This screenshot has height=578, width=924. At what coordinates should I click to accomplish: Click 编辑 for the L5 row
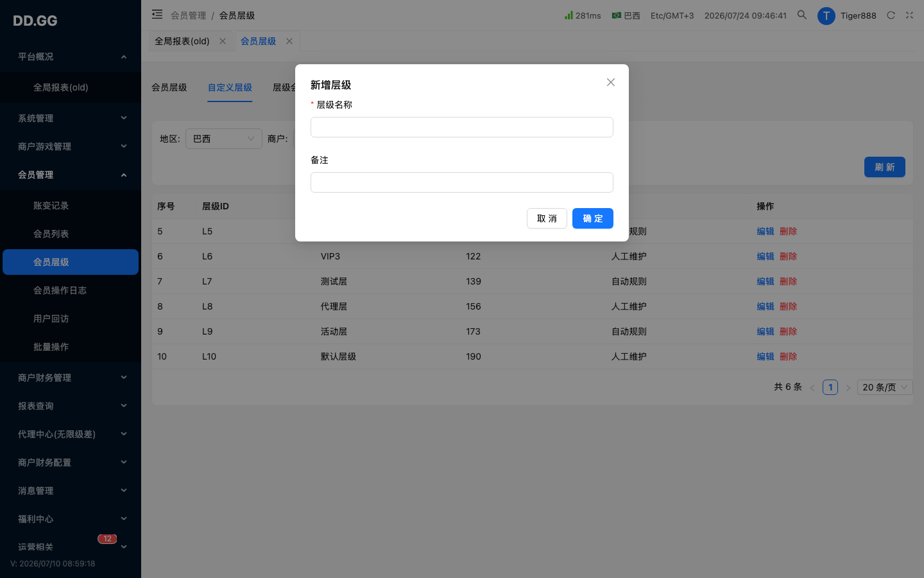[766, 231]
